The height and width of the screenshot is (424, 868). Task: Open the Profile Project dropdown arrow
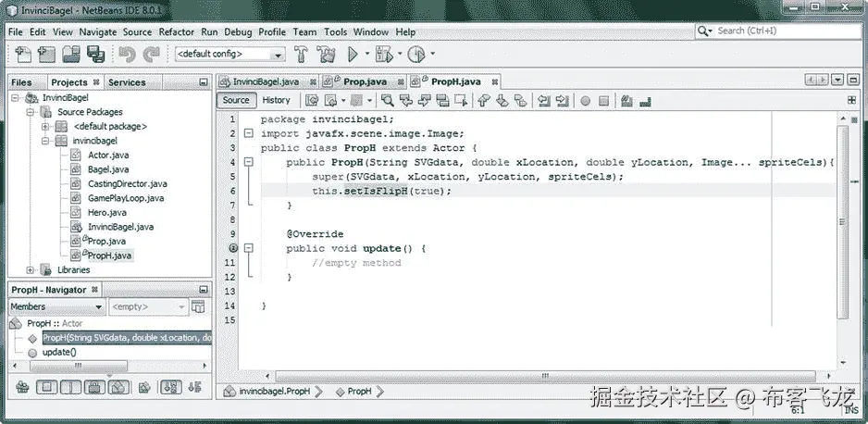[432, 54]
